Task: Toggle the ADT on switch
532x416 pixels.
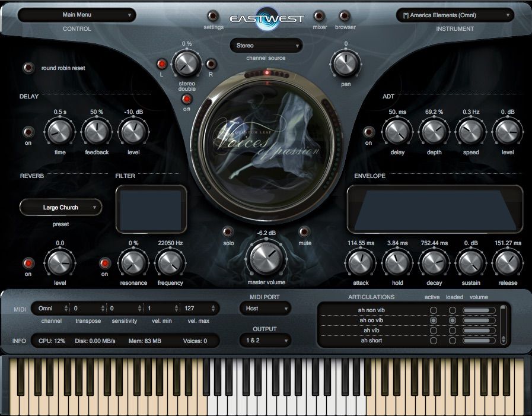Action: (x=368, y=132)
